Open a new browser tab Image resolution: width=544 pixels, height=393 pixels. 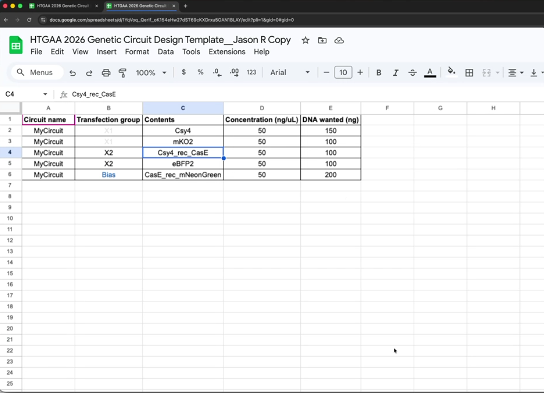point(185,6)
